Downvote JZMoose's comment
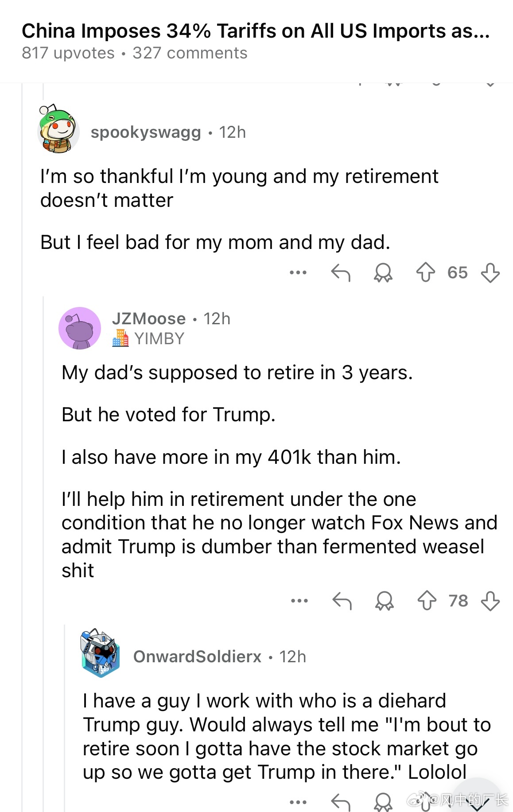This screenshot has width=513, height=812. point(490,601)
